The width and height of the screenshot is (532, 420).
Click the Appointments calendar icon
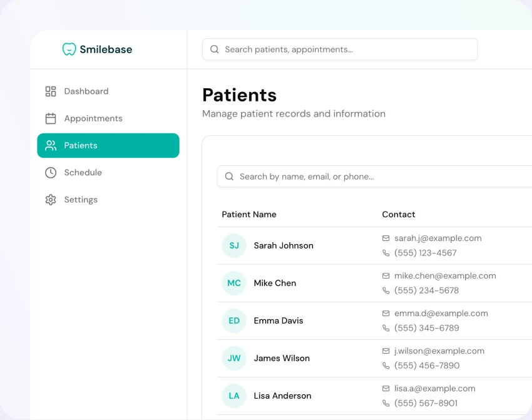[51, 118]
